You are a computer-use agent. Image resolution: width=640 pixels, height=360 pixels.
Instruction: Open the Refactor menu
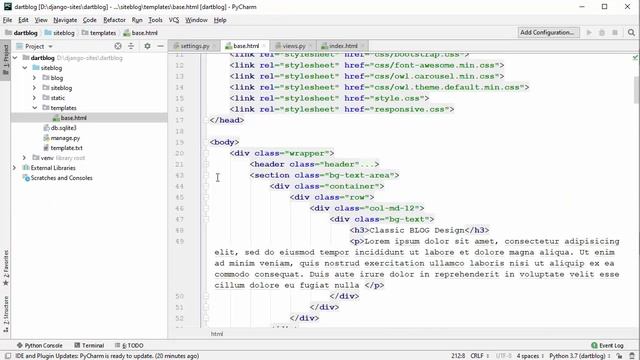point(114,20)
